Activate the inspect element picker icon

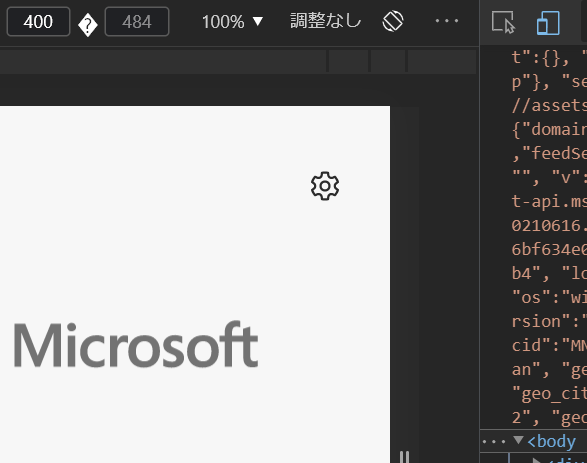(x=504, y=22)
